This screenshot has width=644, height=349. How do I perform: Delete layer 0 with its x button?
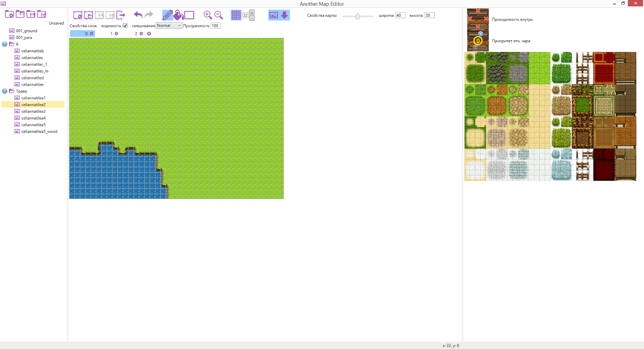(x=92, y=34)
